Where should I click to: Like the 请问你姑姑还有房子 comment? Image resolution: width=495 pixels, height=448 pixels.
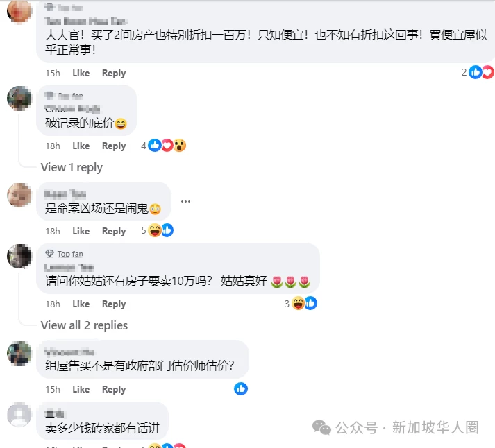[81, 304]
